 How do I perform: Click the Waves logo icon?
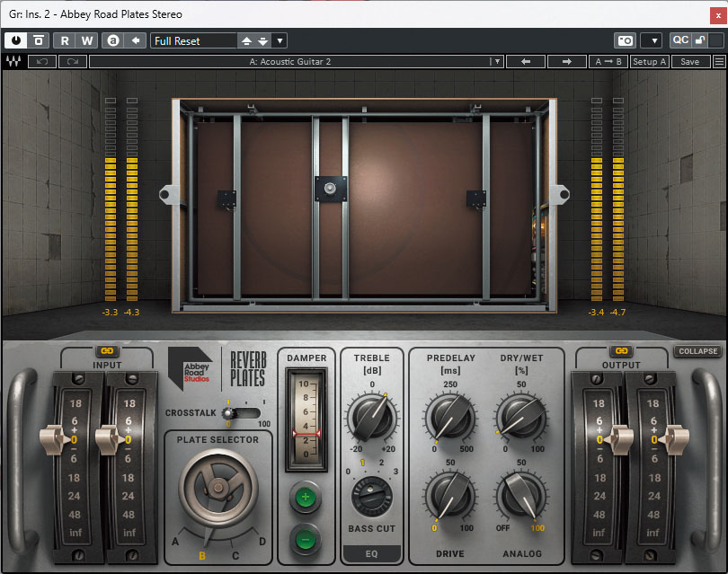[x=13, y=62]
